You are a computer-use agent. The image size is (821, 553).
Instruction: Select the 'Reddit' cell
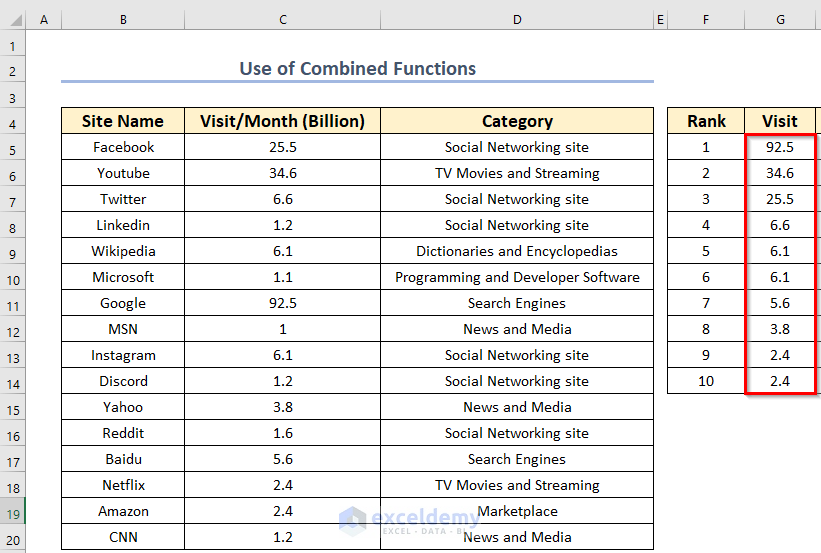coord(123,433)
